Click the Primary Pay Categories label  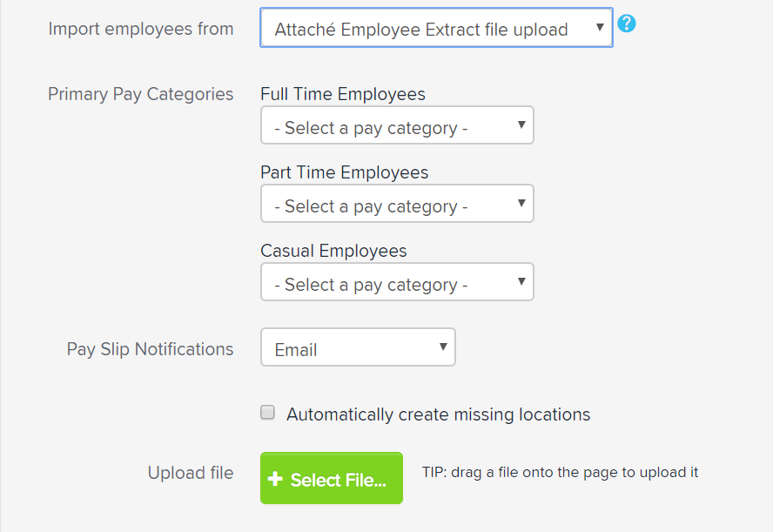pyautogui.click(x=140, y=93)
